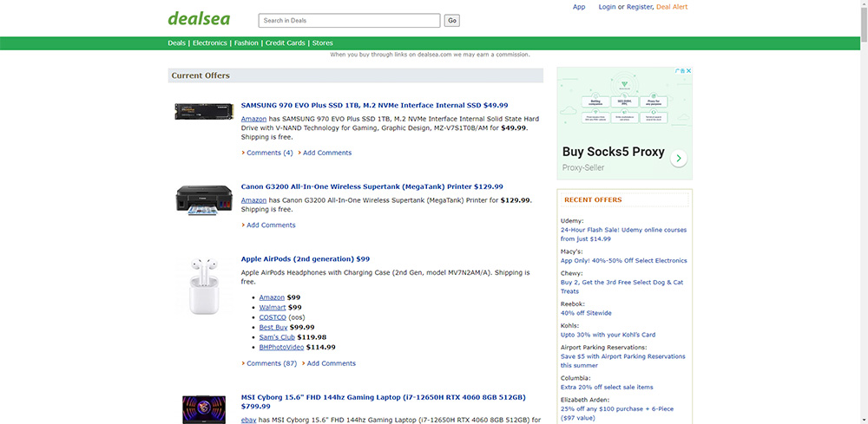Open the Walmart AirPods price link
The image size is (868, 424).
tap(272, 307)
